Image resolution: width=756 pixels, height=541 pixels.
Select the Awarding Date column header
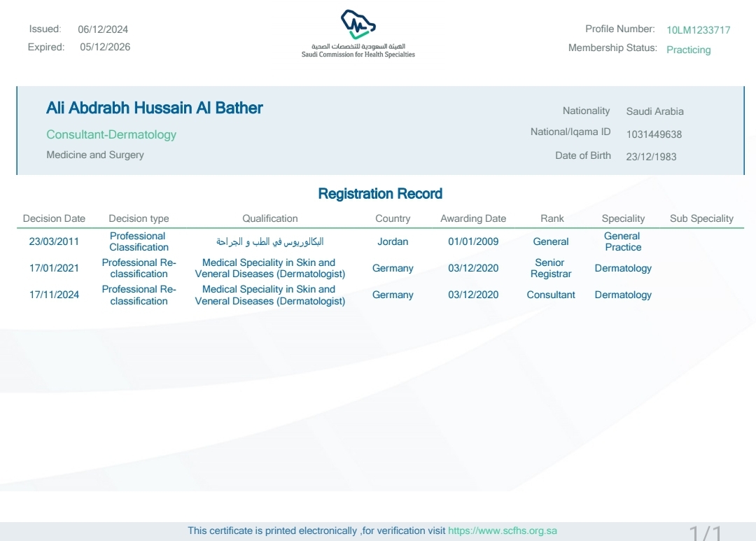coord(473,218)
